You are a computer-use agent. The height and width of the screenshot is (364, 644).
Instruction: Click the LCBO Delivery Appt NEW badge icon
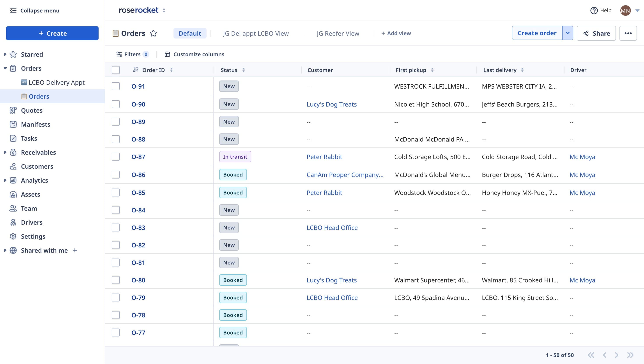24,82
